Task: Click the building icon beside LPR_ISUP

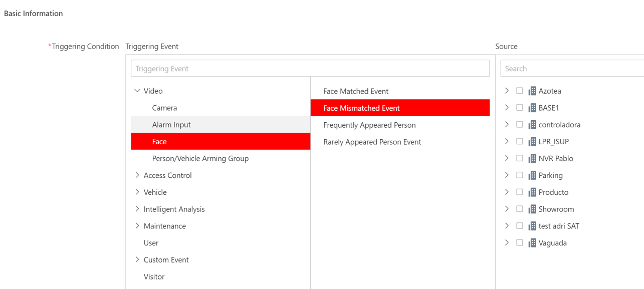Action: click(x=532, y=142)
